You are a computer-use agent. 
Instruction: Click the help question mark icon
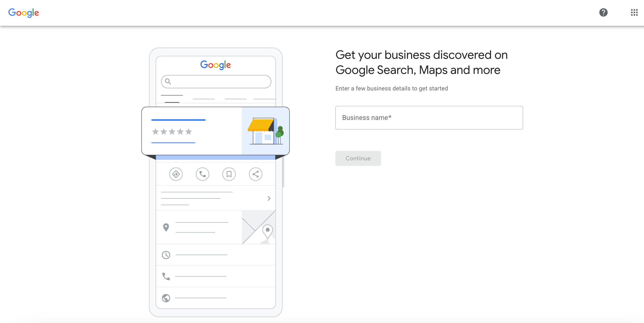pyautogui.click(x=604, y=13)
